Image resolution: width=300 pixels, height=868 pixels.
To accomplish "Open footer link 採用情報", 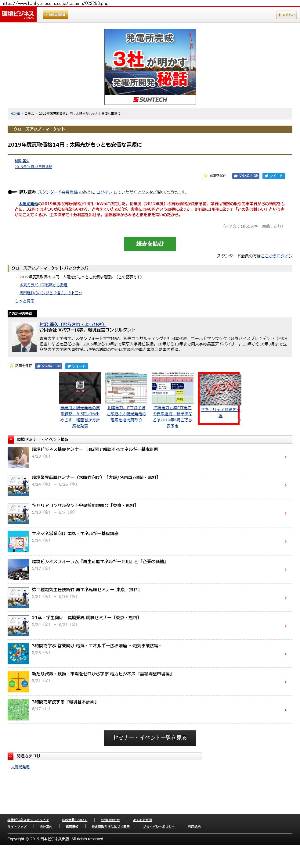I will (72, 827).
